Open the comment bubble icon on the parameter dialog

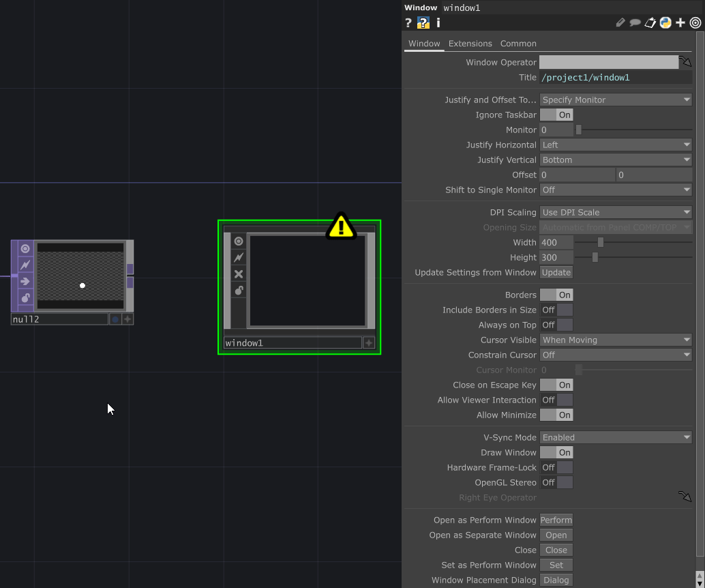635,23
